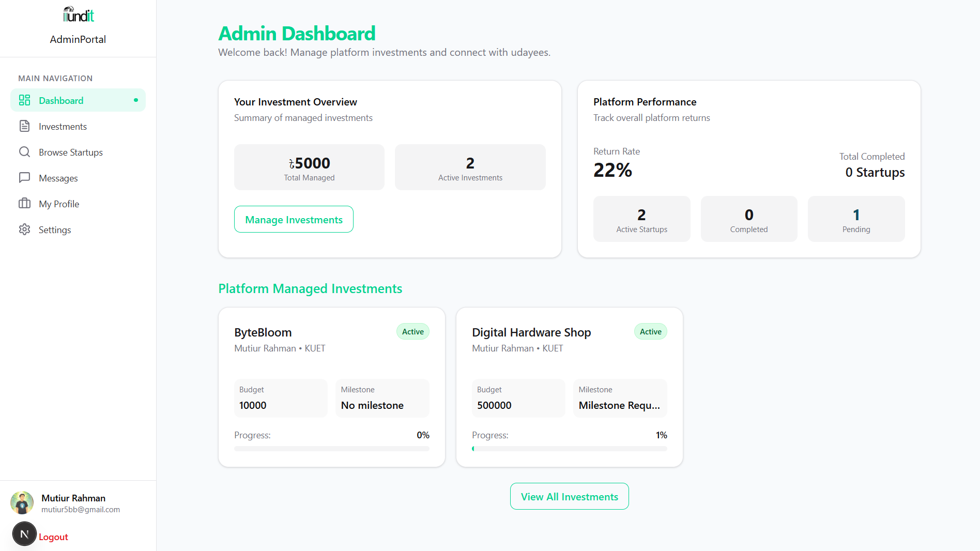Viewport: 980px width, 551px height.
Task: Click Mutiur Rahman's profile avatar
Action: [x=22, y=503]
